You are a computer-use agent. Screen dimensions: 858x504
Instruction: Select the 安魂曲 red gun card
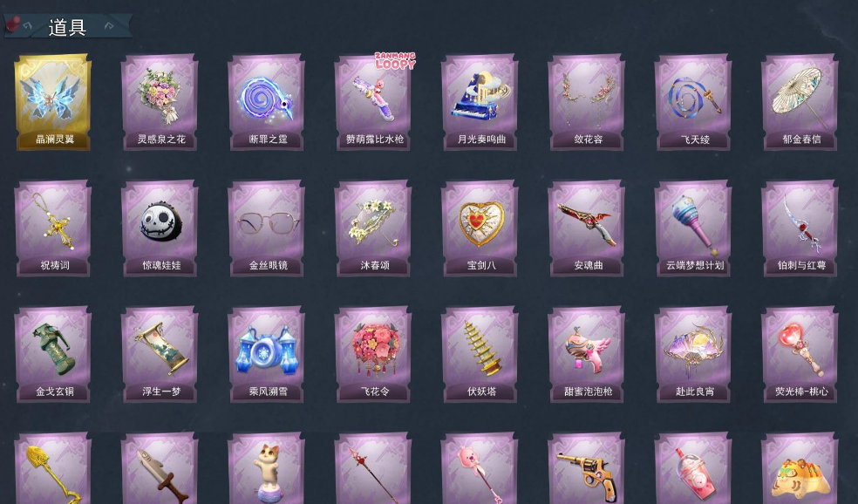pos(587,228)
